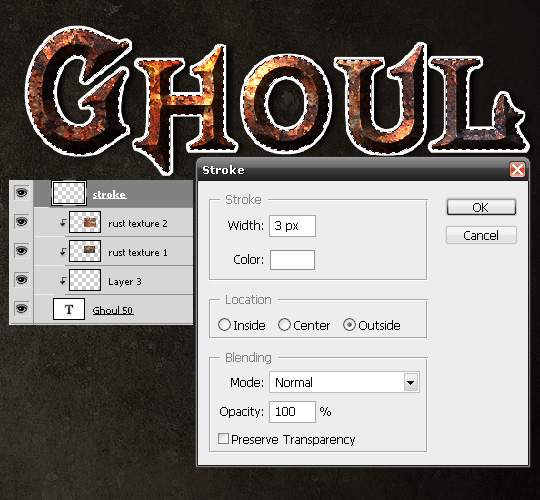Screen dimensions: 540x500
Task: Enable the Preserve Transparency checkbox
Action: click(x=223, y=439)
